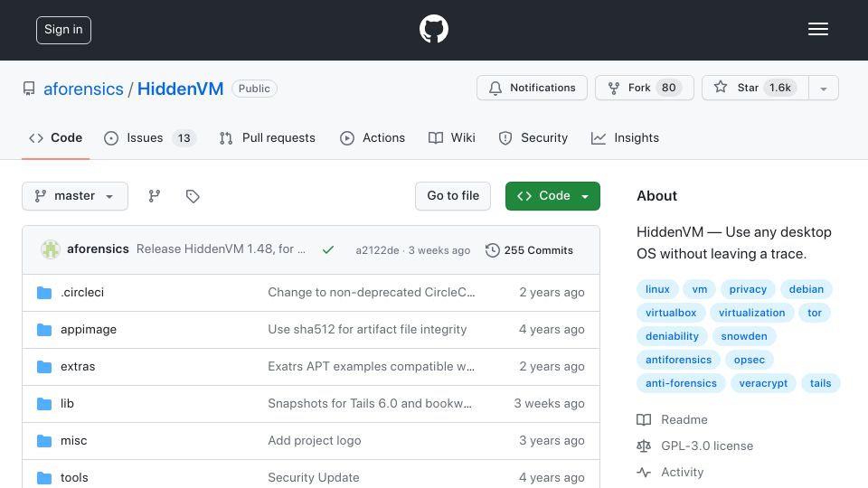Open the Readme link
Screen dimensions: 868x488
coord(672,419)
